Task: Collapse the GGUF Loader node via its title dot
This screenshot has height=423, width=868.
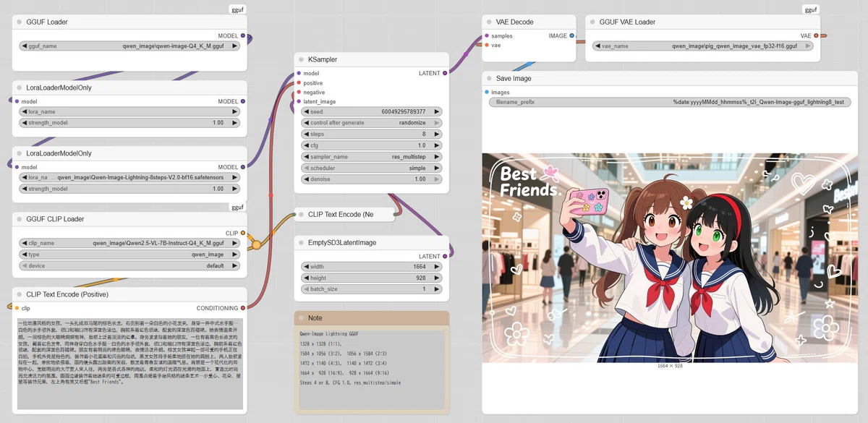Action: coord(20,22)
